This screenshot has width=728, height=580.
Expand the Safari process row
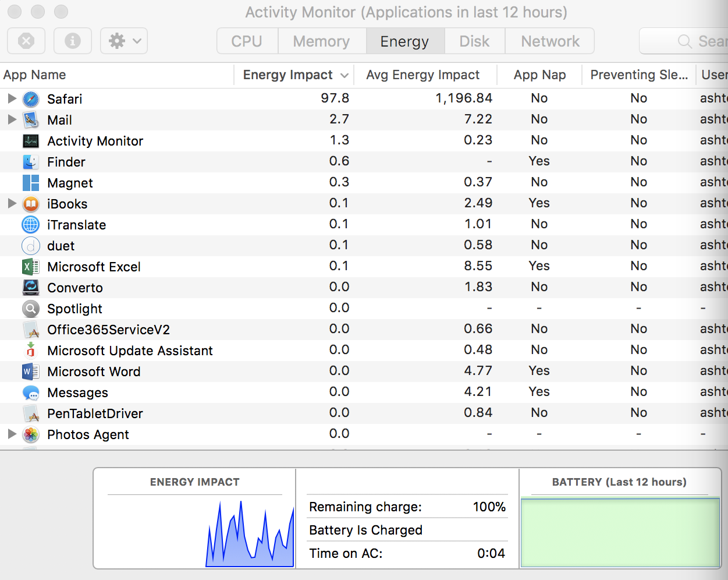pyautogui.click(x=12, y=98)
